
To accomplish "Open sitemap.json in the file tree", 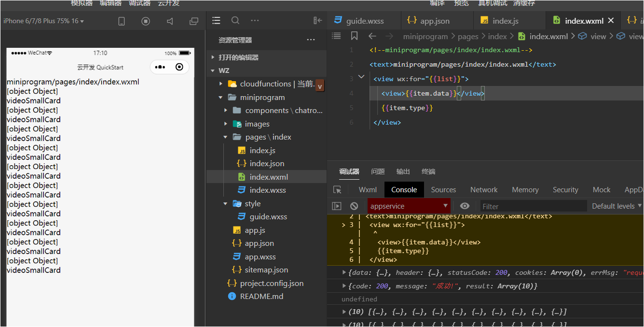I will click(266, 270).
